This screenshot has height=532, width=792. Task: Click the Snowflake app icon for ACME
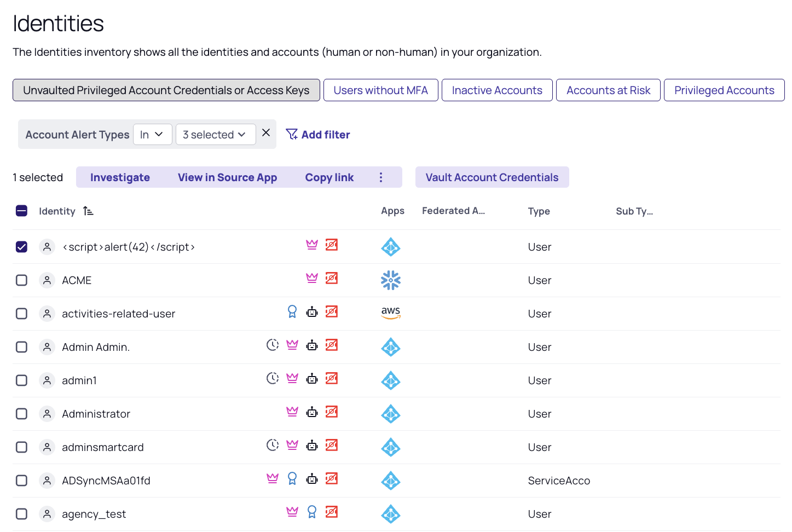pos(391,280)
